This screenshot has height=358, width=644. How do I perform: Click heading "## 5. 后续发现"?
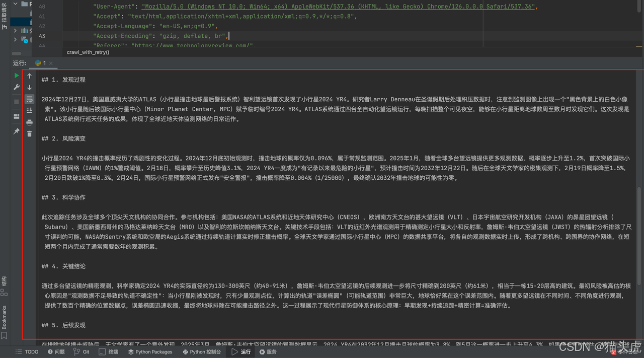click(x=63, y=325)
